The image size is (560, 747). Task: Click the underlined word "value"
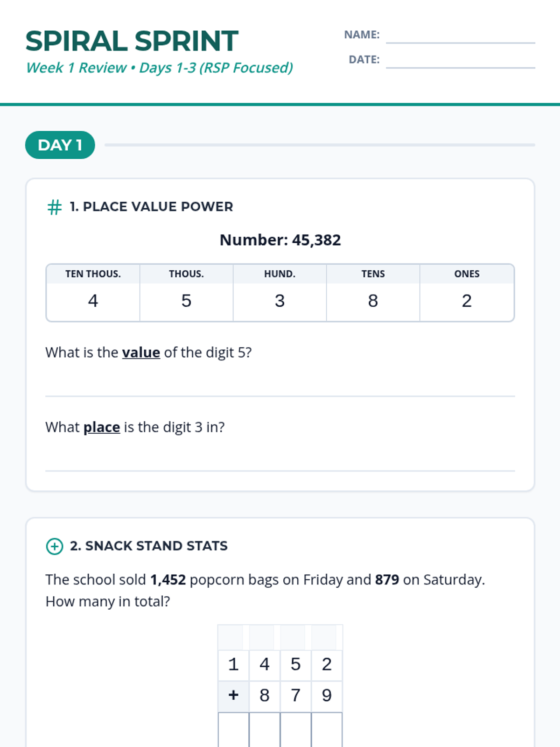(x=141, y=352)
